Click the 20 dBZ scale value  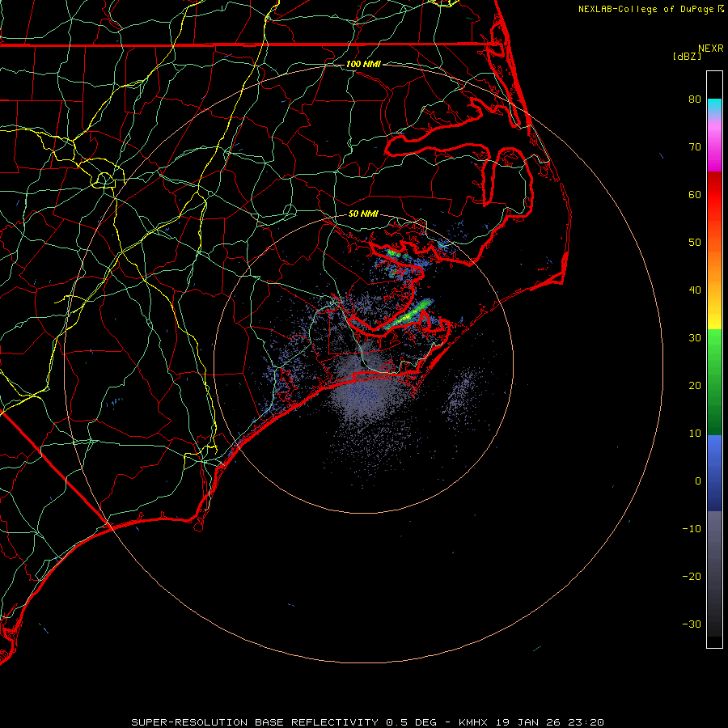695,385
